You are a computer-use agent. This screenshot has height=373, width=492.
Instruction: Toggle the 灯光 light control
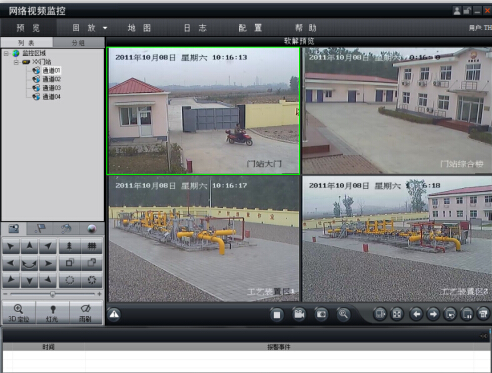point(52,313)
